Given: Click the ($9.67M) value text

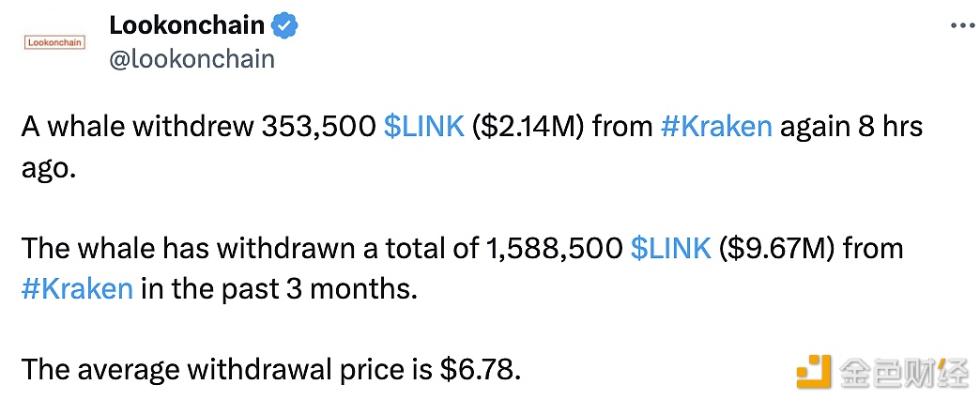Looking at the screenshot, I should click(777, 249).
